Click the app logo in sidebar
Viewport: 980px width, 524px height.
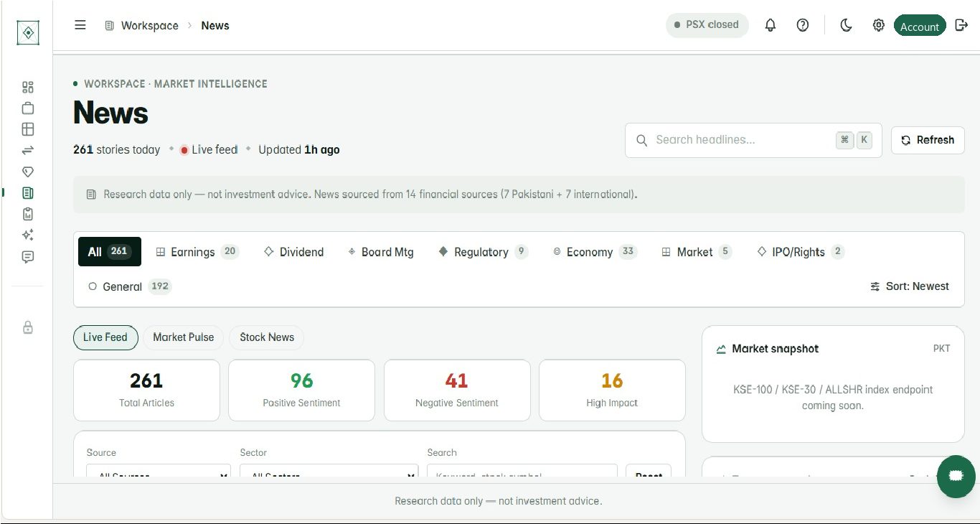pos(28,33)
